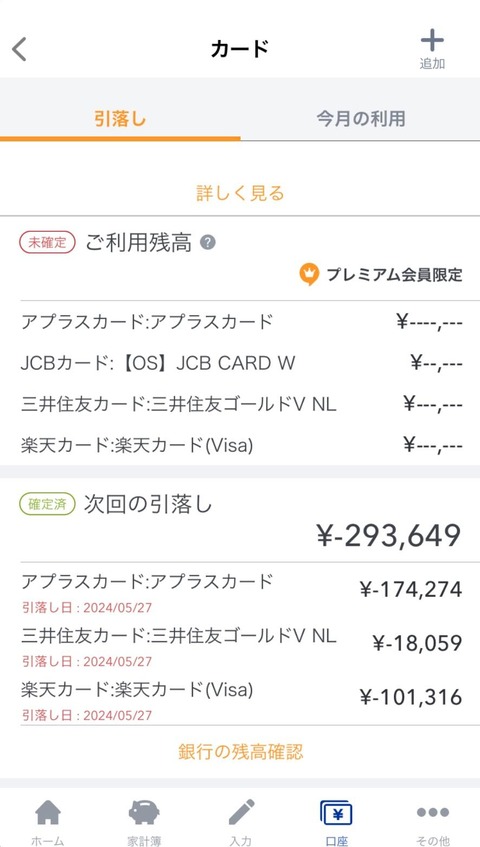
Task: Tap the プレミアム会員限定 label
Action: [x=394, y=275]
